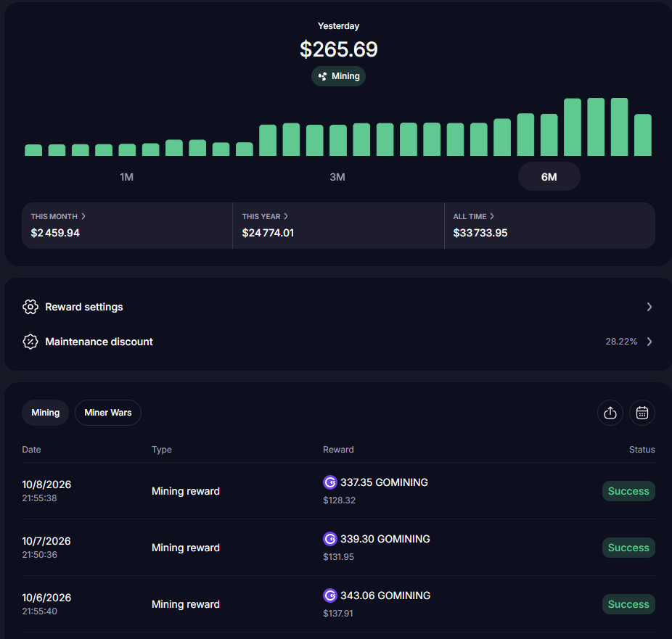The width and height of the screenshot is (672, 639).
Task: Click the 28.22% discount value
Action: pos(621,342)
